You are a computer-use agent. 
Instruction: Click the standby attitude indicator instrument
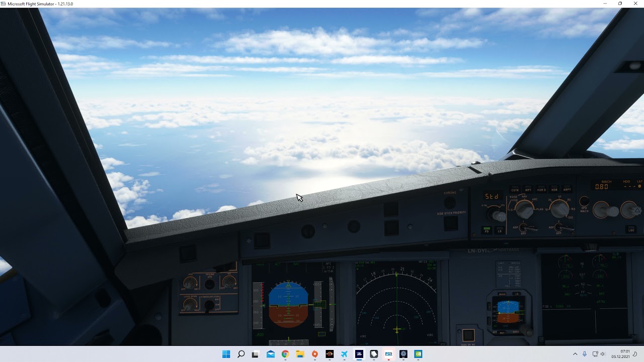(508, 311)
